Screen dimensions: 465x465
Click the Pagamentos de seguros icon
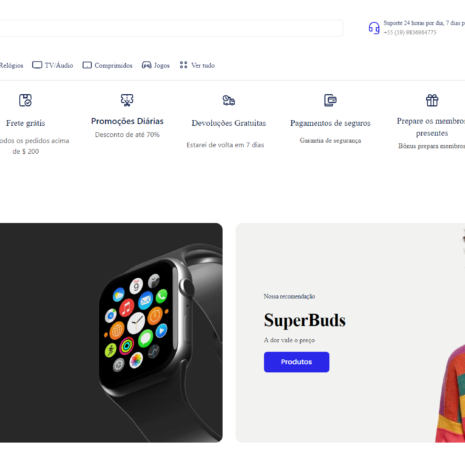[x=330, y=100]
